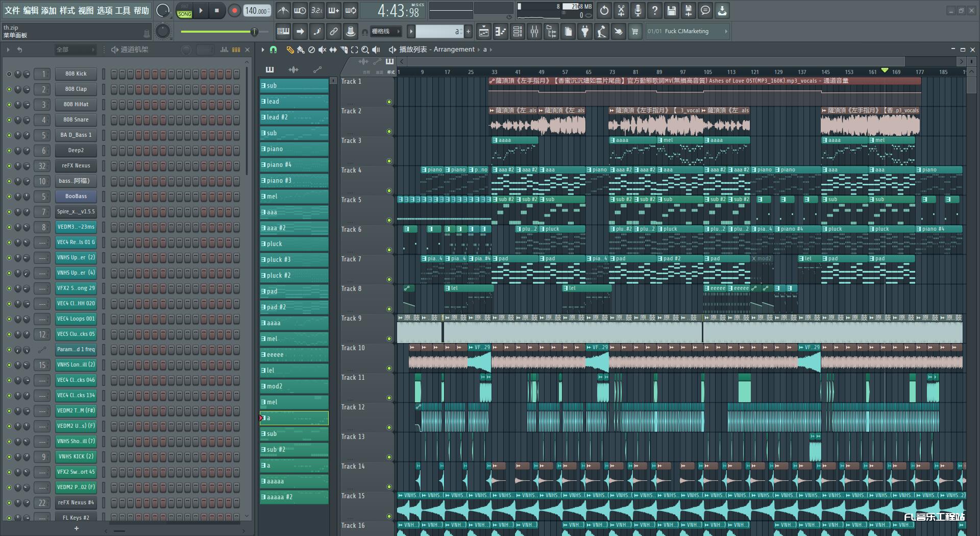This screenshot has height=536, width=980.
Task: Click the 808 HiHat channel button
Action: pos(76,105)
